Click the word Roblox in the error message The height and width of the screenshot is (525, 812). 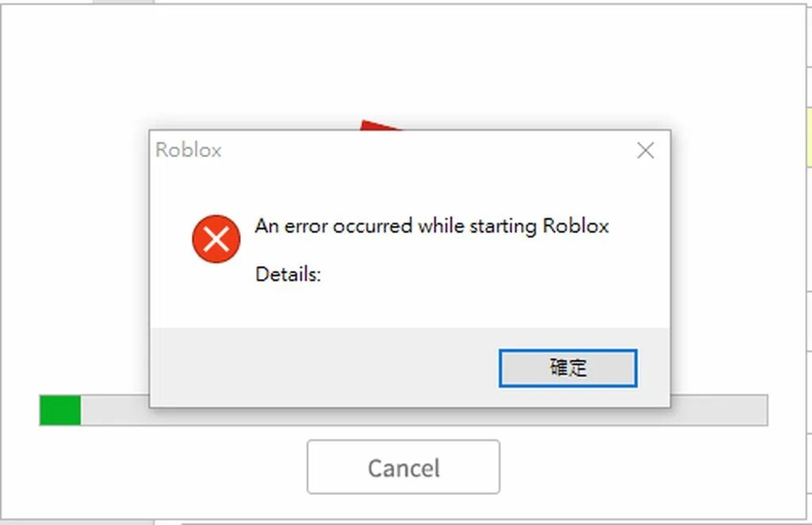[576, 226]
